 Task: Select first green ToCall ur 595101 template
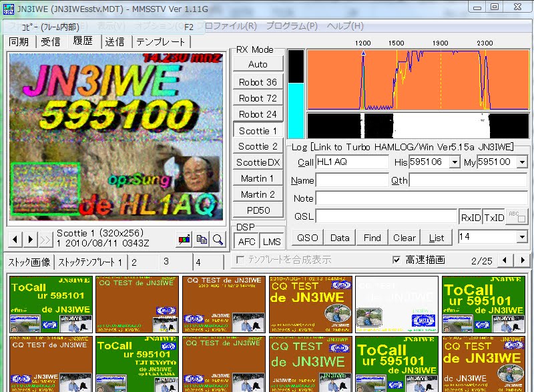click(51, 304)
